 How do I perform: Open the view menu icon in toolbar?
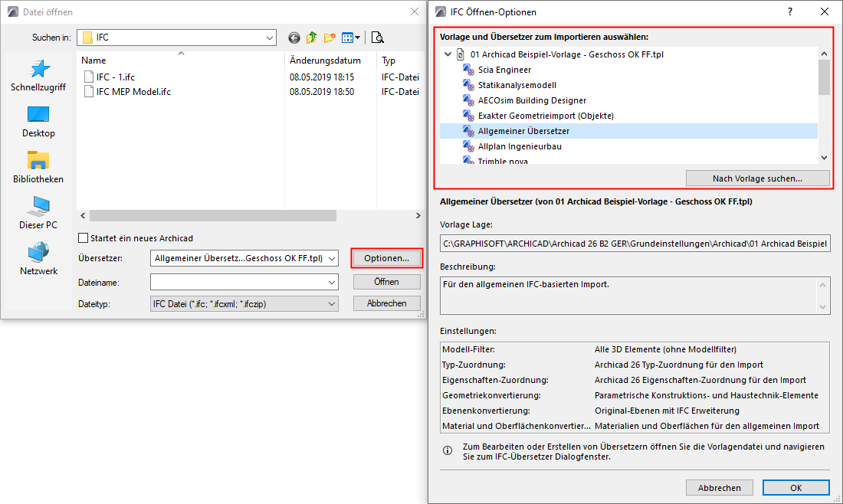pyautogui.click(x=351, y=38)
